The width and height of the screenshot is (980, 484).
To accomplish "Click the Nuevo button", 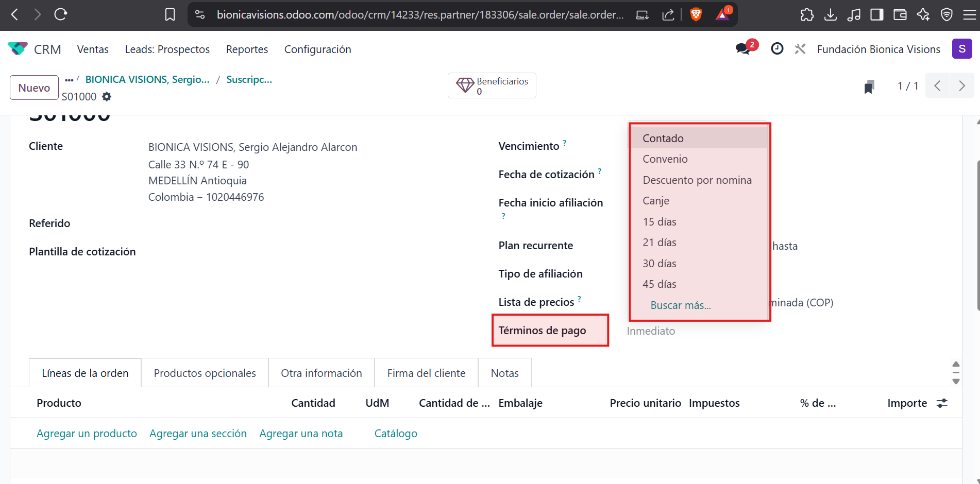I will 34,88.
